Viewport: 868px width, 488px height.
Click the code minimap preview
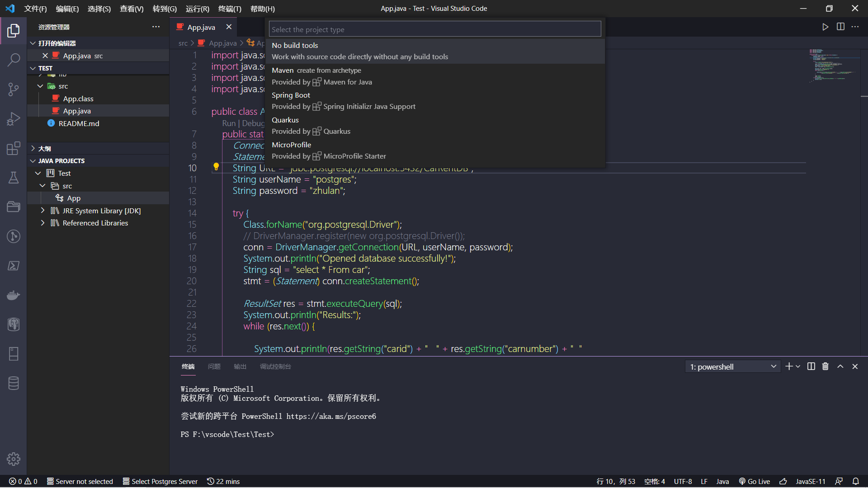pos(832,66)
